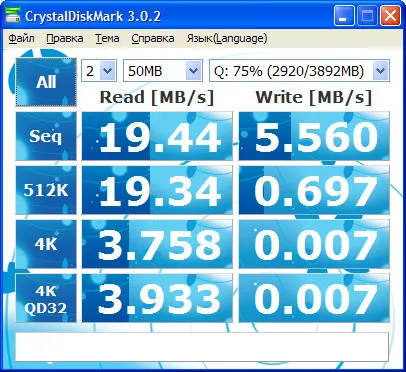Open the Правка menu
The width and height of the screenshot is (406, 372).
(x=65, y=38)
